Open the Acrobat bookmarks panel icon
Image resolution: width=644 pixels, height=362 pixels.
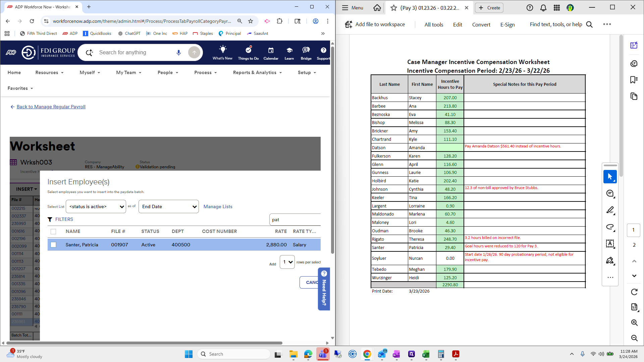(634, 80)
